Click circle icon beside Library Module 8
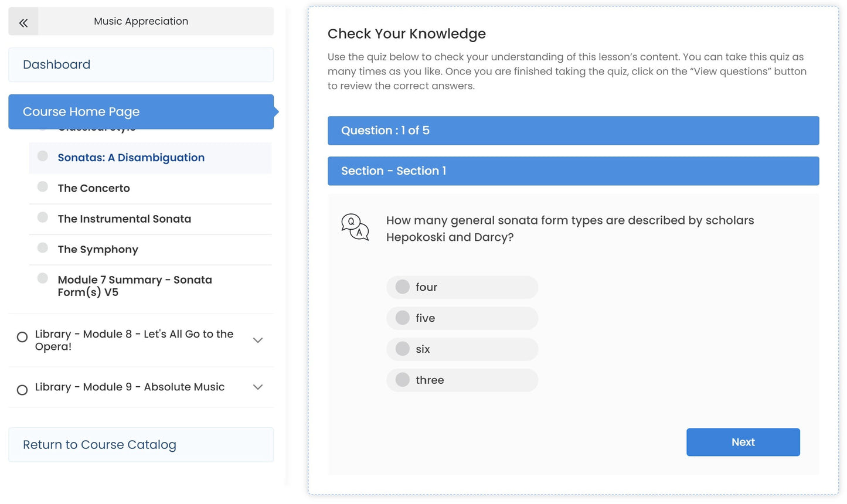847x504 pixels. pos(22,338)
